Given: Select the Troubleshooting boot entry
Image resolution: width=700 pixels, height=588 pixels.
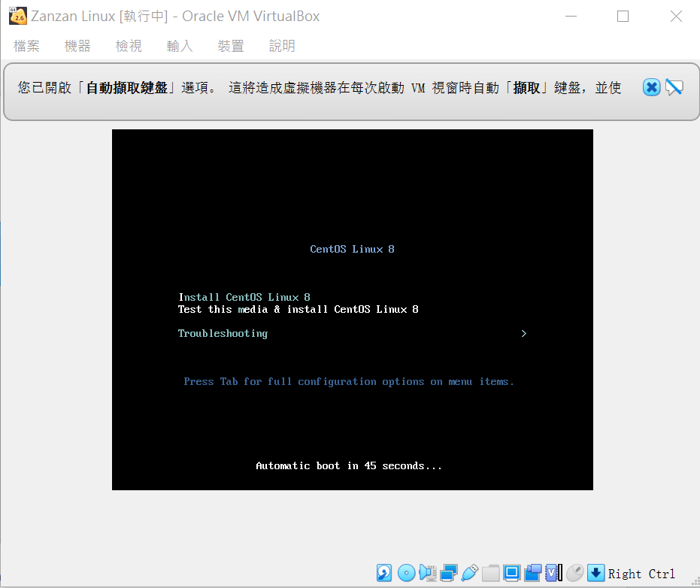Looking at the screenshot, I should (223, 334).
